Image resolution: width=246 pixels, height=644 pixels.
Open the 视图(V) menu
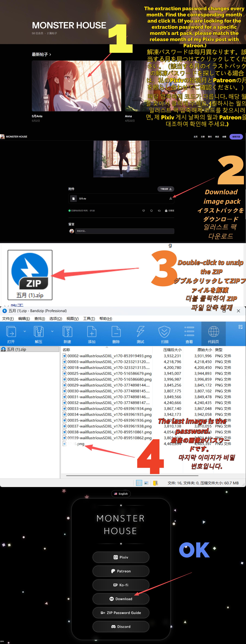[x=73, y=319]
